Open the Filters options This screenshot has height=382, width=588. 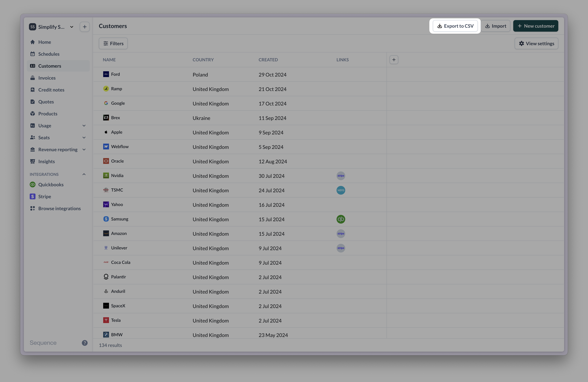(113, 43)
